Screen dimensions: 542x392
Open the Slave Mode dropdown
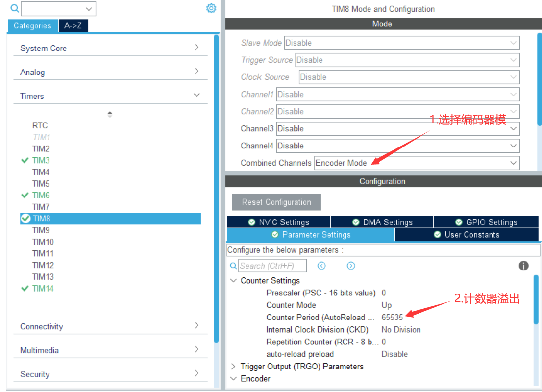pyautogui.click(x=402, y=43)
